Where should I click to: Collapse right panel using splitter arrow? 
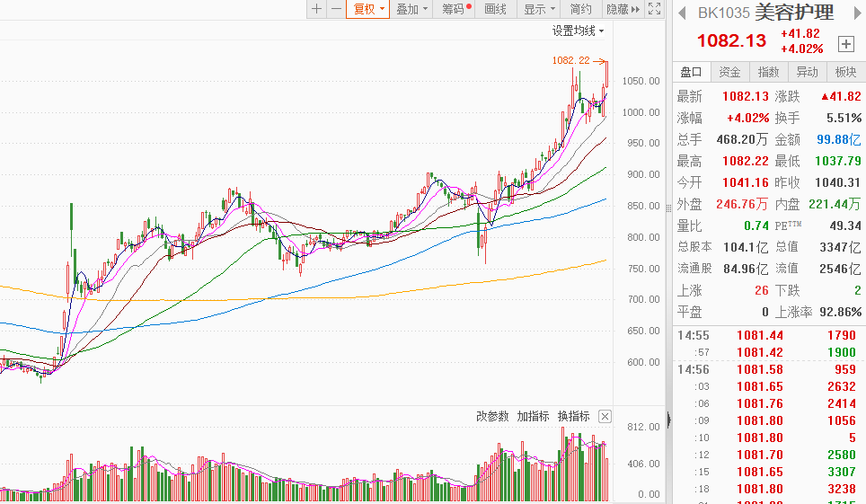tap(667, 419)
